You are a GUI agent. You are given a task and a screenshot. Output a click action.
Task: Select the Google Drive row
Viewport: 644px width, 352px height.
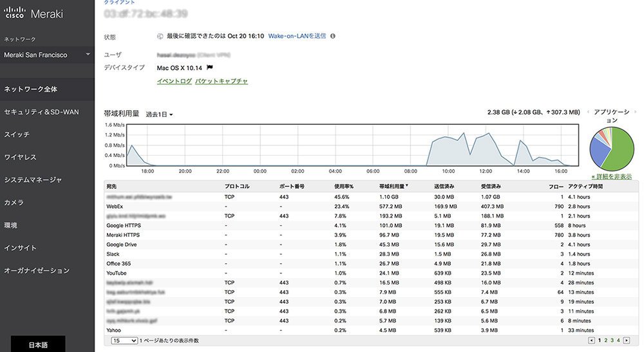point(371,245)
